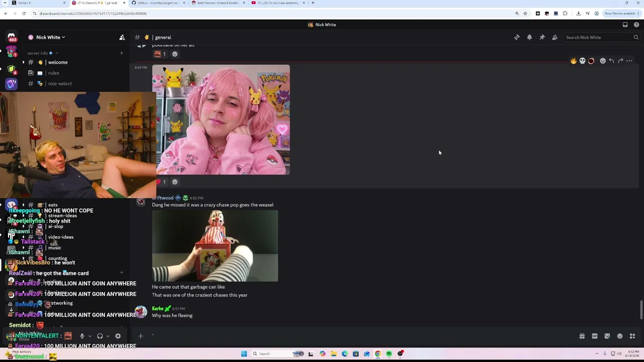Open headphone output options arrow

coord(108,336)
